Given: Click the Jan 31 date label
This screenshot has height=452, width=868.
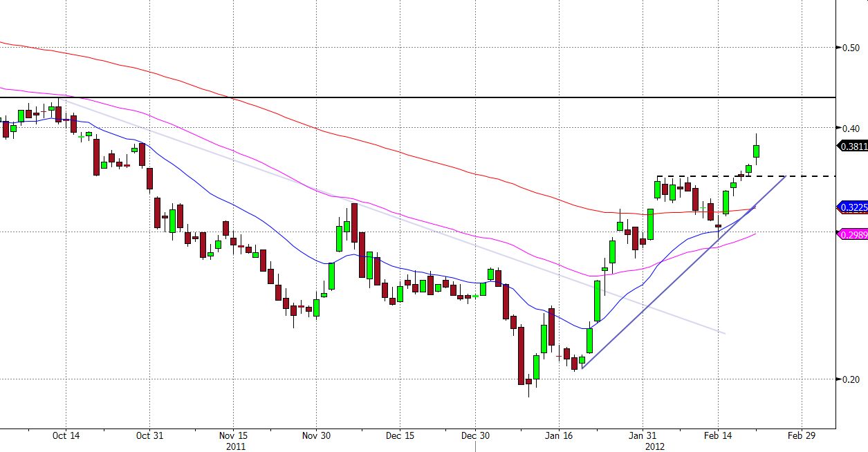Looking at the screenshot, I should (643, 435).
